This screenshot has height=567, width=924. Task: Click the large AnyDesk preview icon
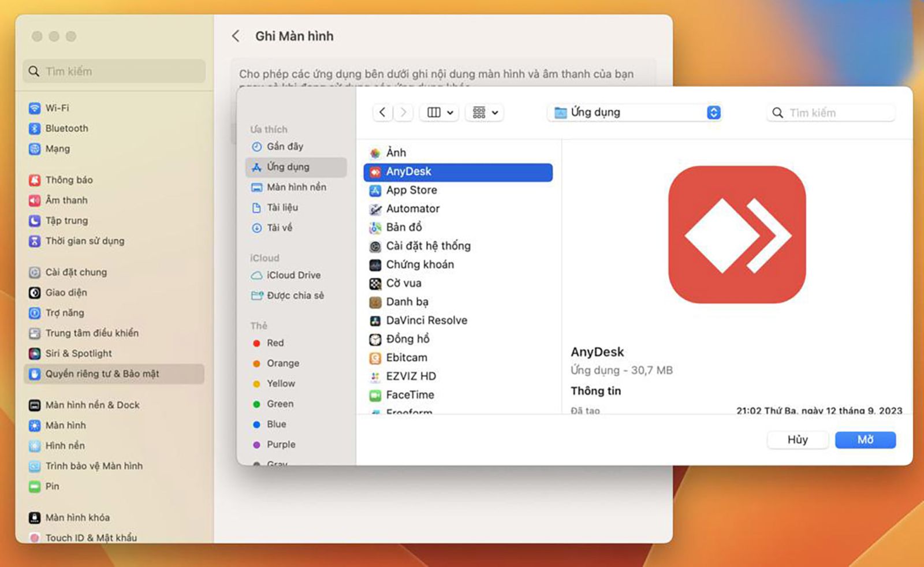(x=737, y=234)
